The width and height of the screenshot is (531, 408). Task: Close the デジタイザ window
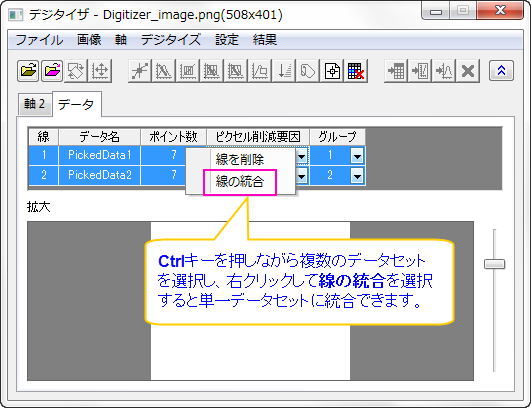tap(500, 10)
